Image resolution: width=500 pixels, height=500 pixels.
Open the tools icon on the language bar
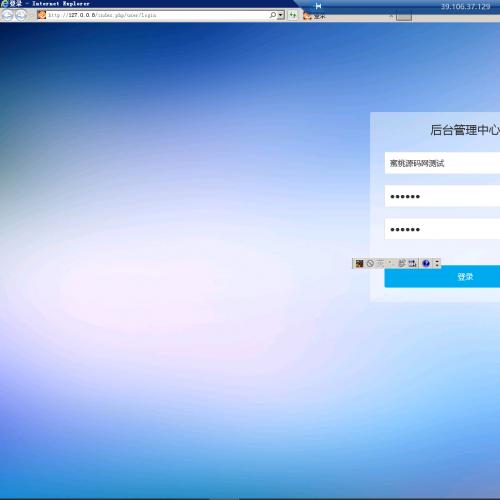[412, 264]
